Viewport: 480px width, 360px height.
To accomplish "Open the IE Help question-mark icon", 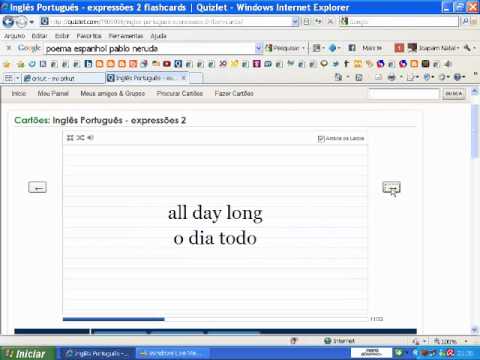I will (x=457, y=77).
